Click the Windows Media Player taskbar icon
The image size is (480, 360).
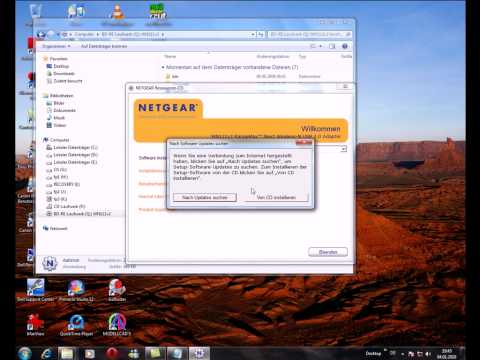pyautogui.click(x=89, y=353)
